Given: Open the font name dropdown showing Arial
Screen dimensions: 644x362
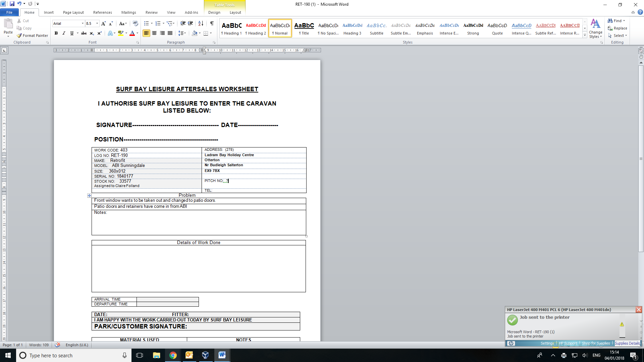Looking at the screenshot, I should tap(83, 23).
